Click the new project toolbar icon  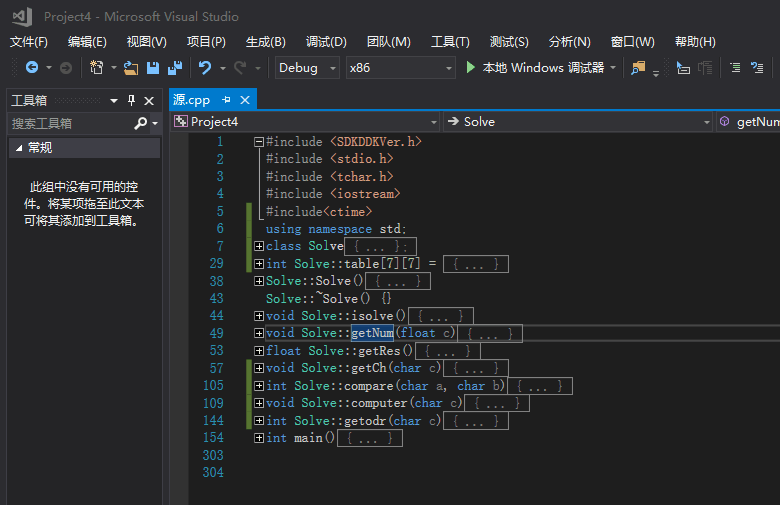coord(97,68)
